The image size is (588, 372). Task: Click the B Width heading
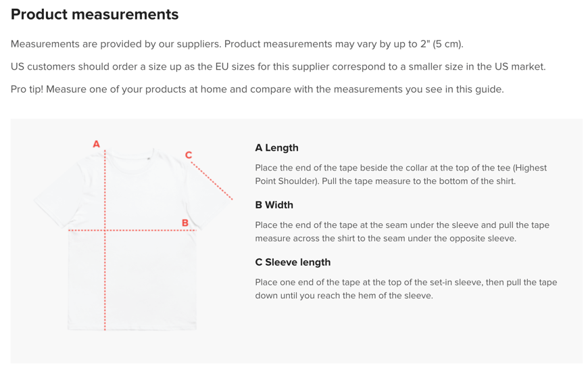[x=274, y=205]
